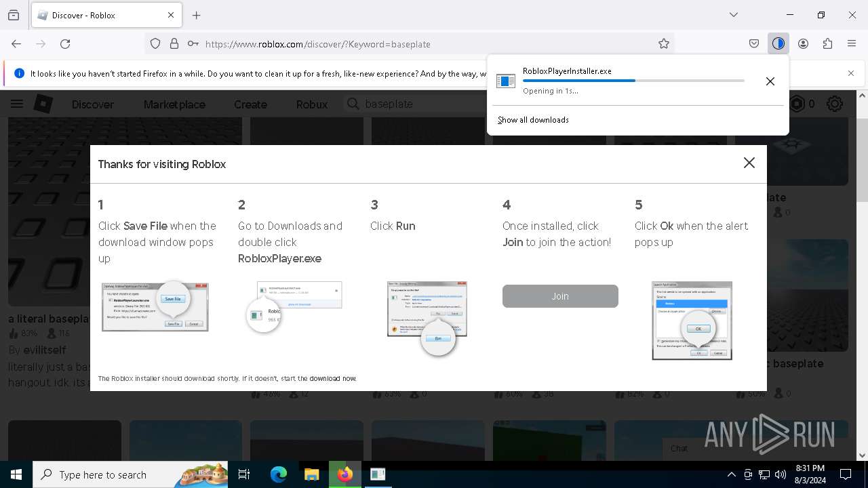Viewport: 868px width, 488px height.
Task: Click the Ok alert step illustration
Action: click(x=692, y=320)
